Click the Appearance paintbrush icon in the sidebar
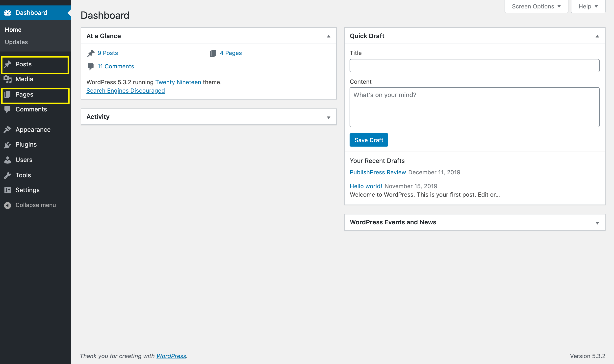614x364 pixels. (8, 130)
